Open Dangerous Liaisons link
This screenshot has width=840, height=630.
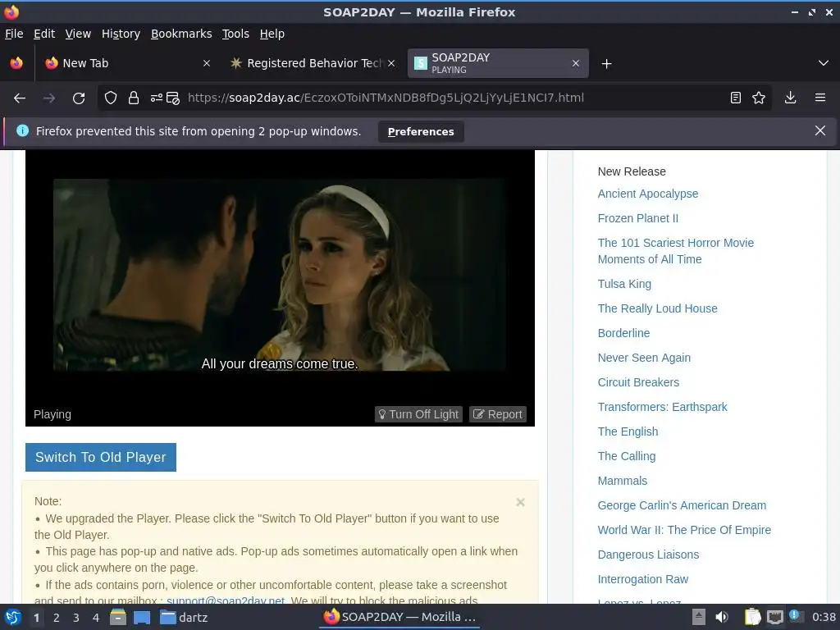coord(648,555)
